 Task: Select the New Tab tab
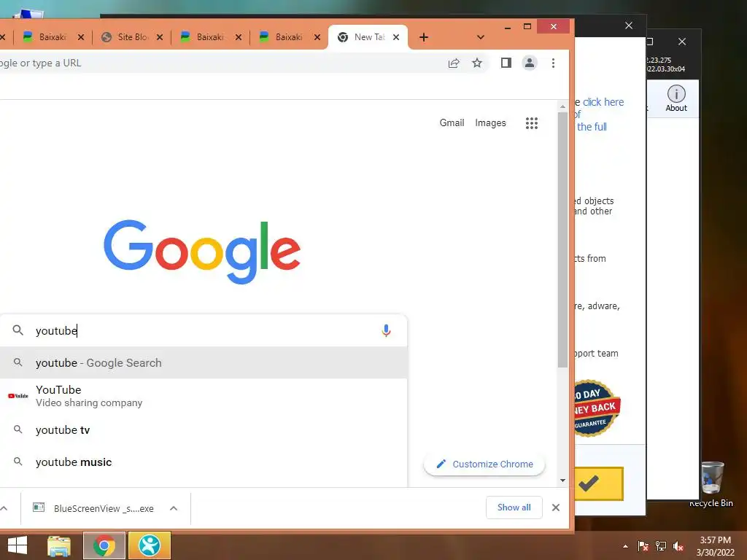[368, 37]
